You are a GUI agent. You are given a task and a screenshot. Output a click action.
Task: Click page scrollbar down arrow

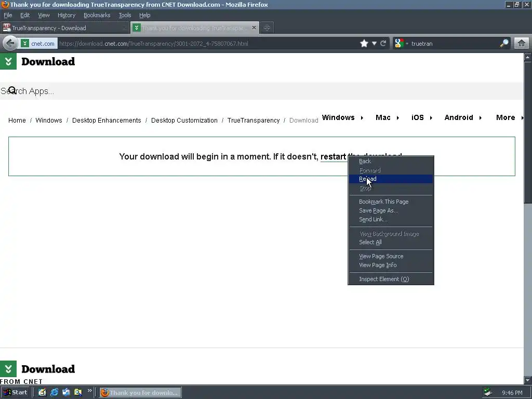click(x=528, y=380)
